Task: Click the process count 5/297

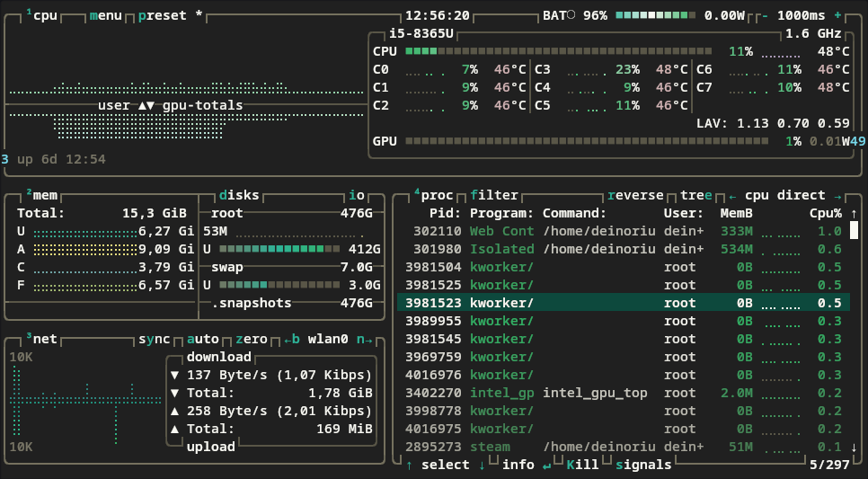Action: (829, 465)
